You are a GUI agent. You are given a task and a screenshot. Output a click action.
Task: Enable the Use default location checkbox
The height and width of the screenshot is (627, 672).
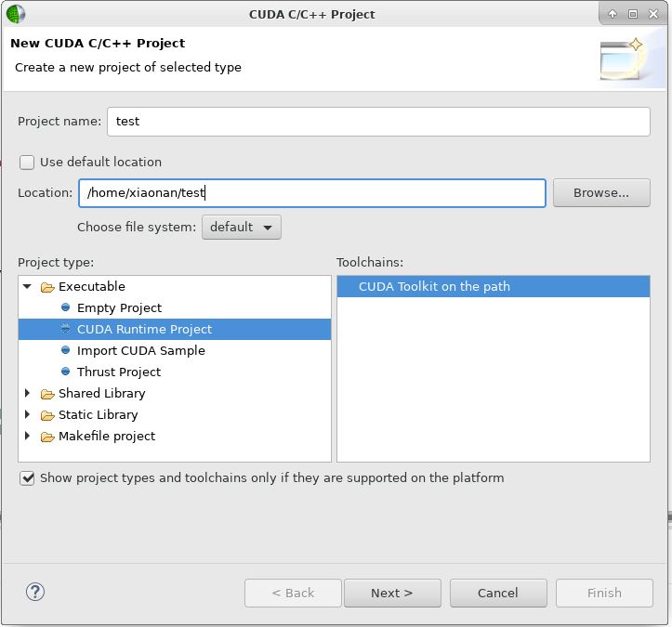pos(27,163)
